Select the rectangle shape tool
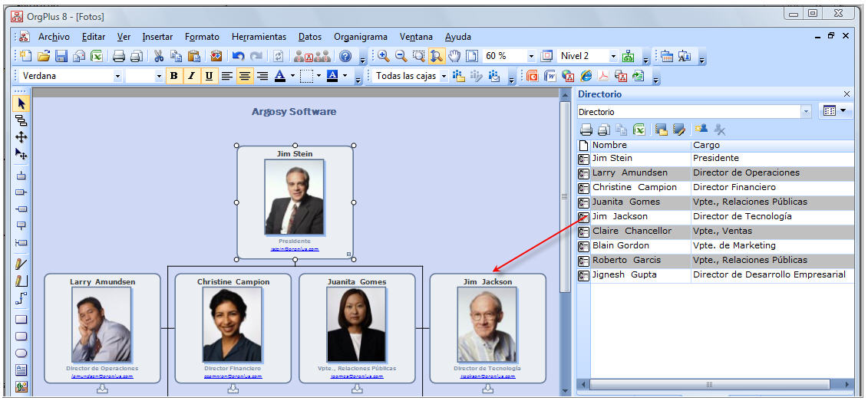The image size is (868, 404). tap(21, 319)
